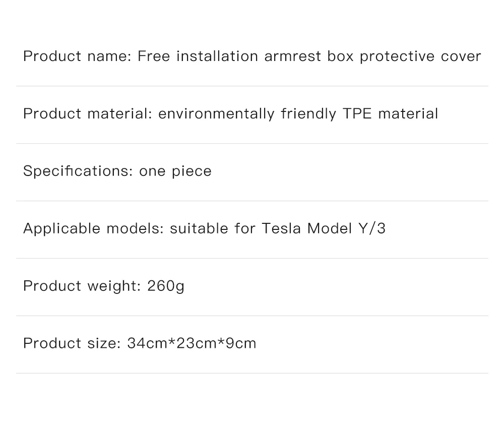
Task: Click the "TPE" abbreviation
Action: coord(357,113)
